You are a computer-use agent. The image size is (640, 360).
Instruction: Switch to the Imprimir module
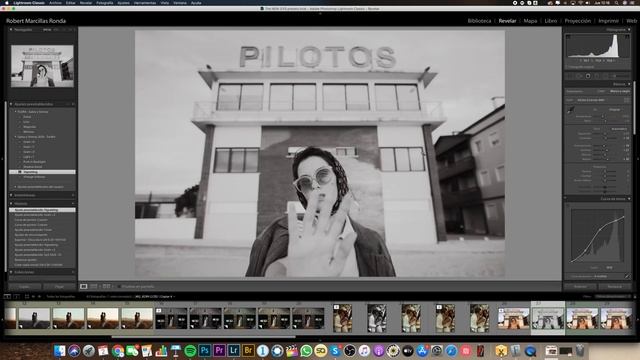point(609,21)
